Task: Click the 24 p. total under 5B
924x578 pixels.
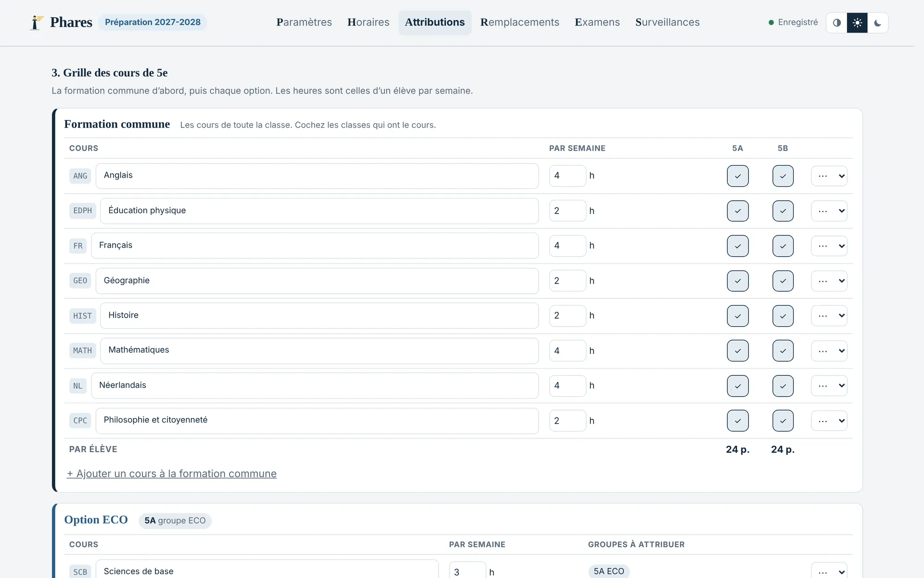Action: pos(783,449)
